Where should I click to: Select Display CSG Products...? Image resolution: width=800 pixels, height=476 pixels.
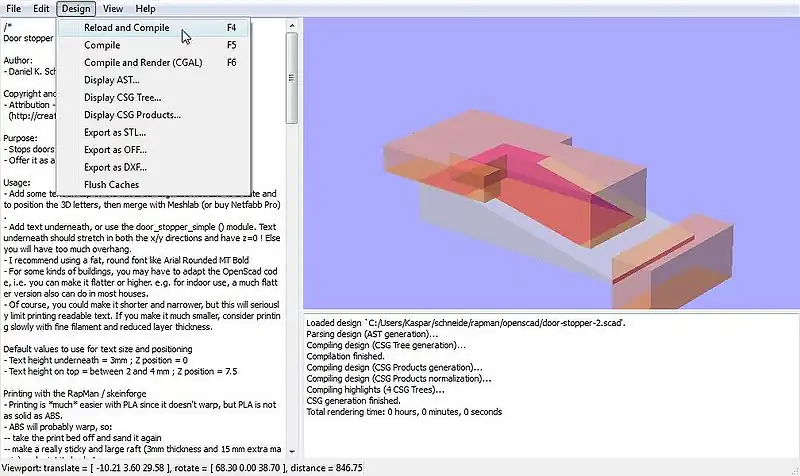pos(132,115)
